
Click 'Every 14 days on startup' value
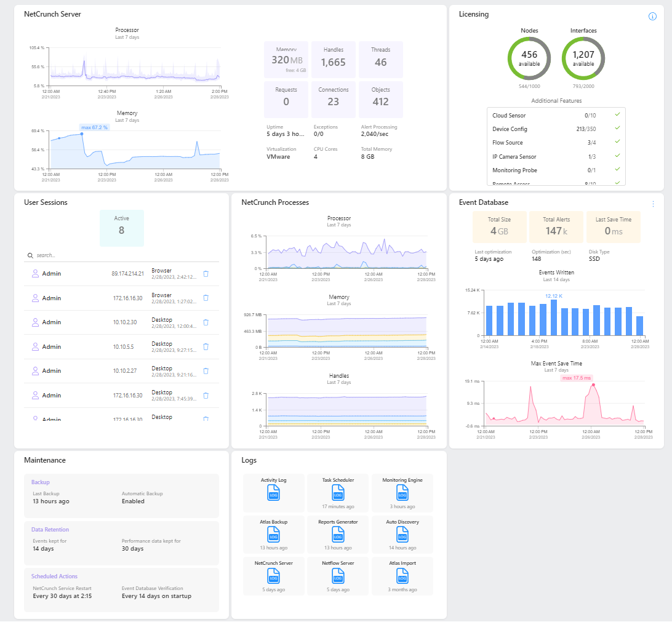[x=156, y=596]
